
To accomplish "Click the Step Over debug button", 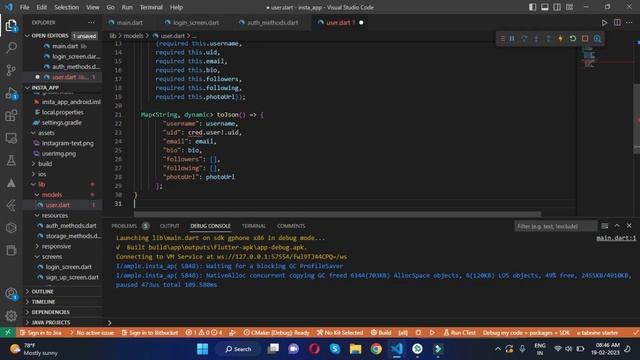I will [x=524, y=39].
